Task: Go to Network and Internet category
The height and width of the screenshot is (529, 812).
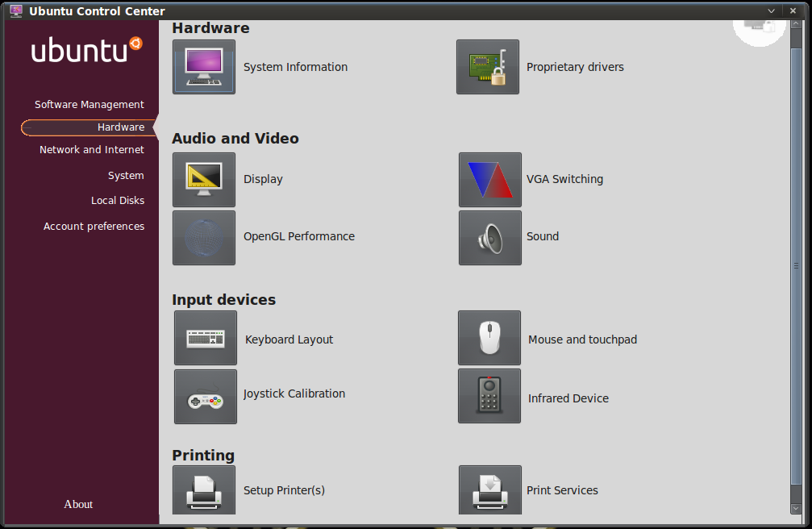Action: (x=92, y=150)
